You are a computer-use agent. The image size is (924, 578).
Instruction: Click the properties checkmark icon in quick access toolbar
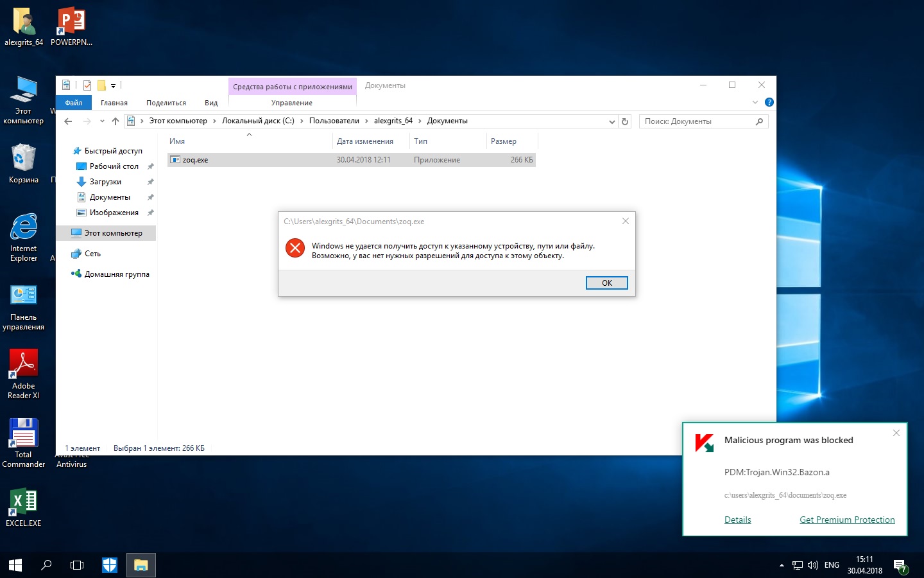[x=87, y=85]
